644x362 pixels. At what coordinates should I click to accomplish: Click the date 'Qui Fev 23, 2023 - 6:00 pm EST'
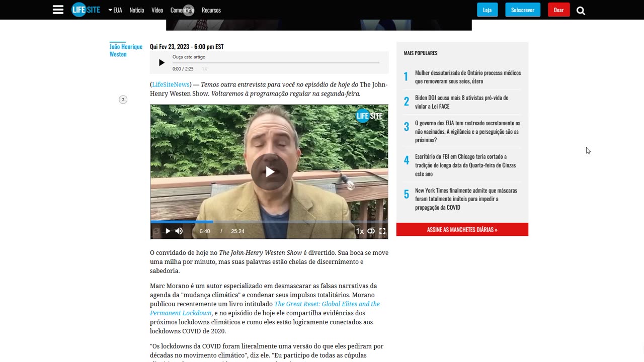click(187, 47)
